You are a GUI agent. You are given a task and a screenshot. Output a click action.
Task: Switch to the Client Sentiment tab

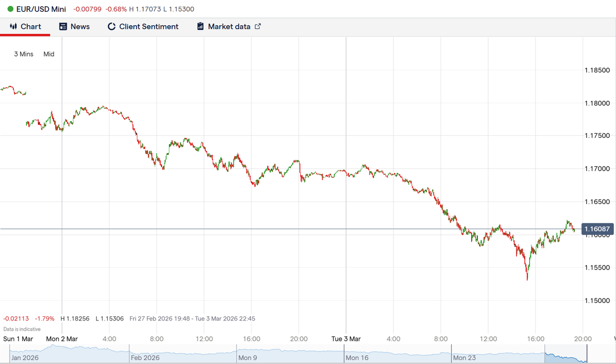[143, 26]
